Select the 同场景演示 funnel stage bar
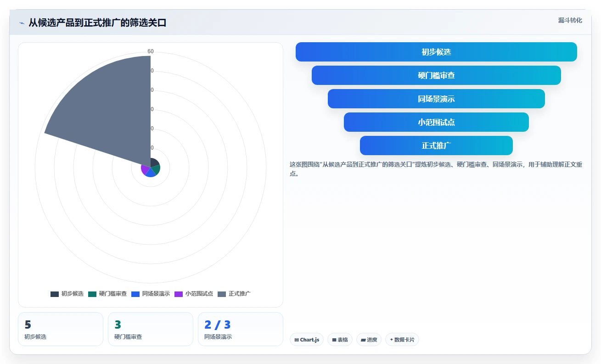The width and height of the screenshot is (601, 364). click(x=436, y=99)
